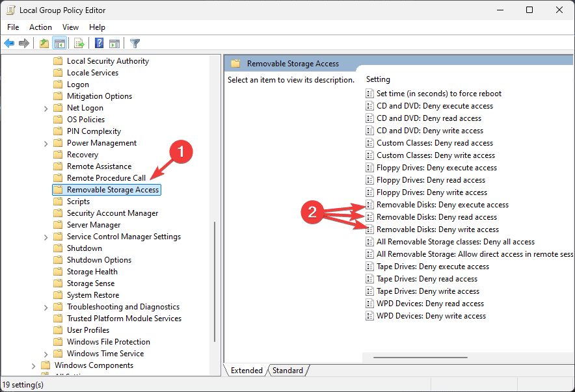
Task: Click the Storage Sense folder icon
Action: coord(58,283)
